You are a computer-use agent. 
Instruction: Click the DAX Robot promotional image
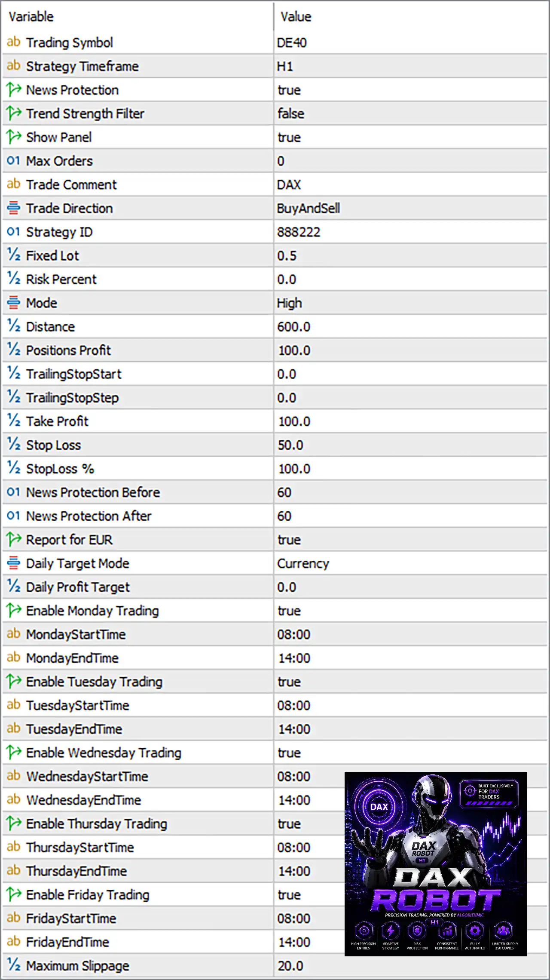point(436,864)
